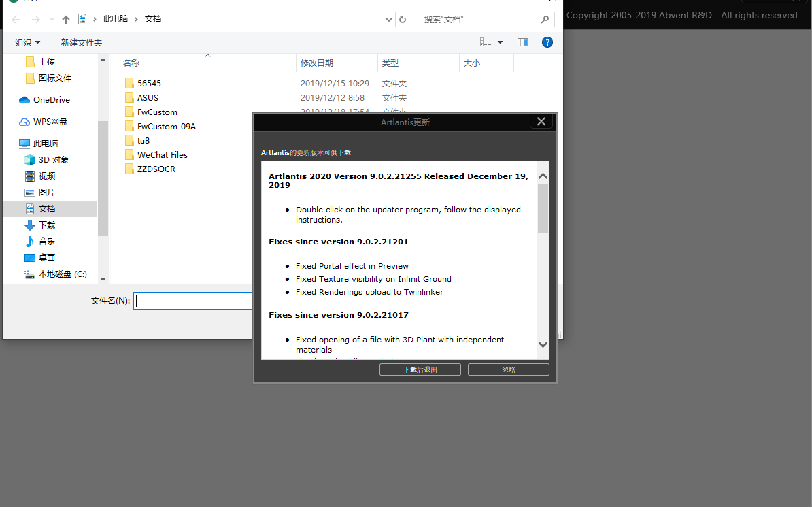Sort files by 修改日期 column header
The height and width of the screenshot is (507, 812).
317,63
